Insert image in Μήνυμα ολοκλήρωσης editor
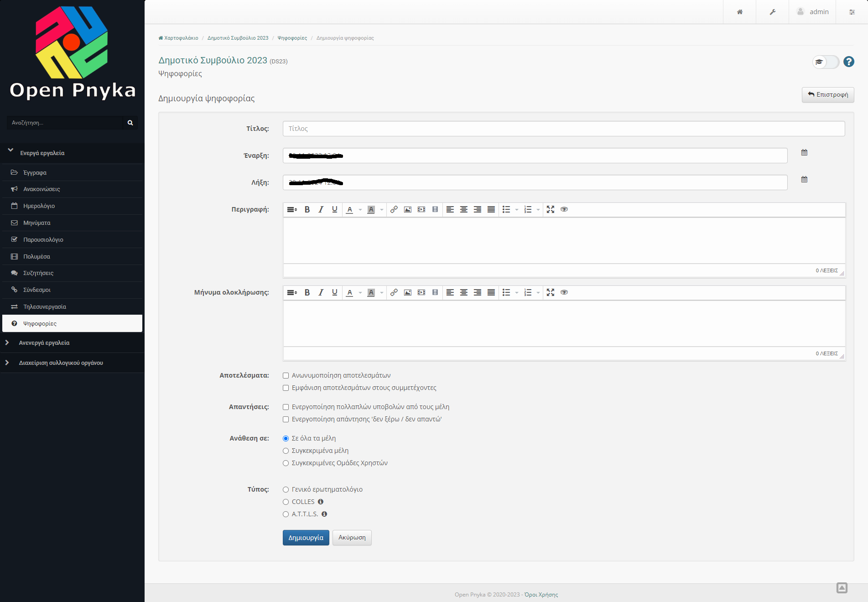 408,292
